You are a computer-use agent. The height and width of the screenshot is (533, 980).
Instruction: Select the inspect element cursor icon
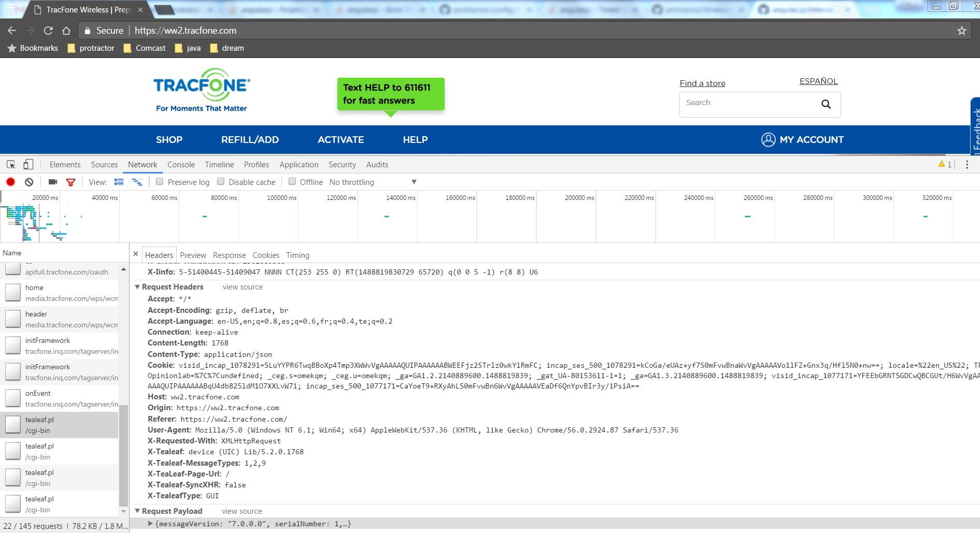10,164
